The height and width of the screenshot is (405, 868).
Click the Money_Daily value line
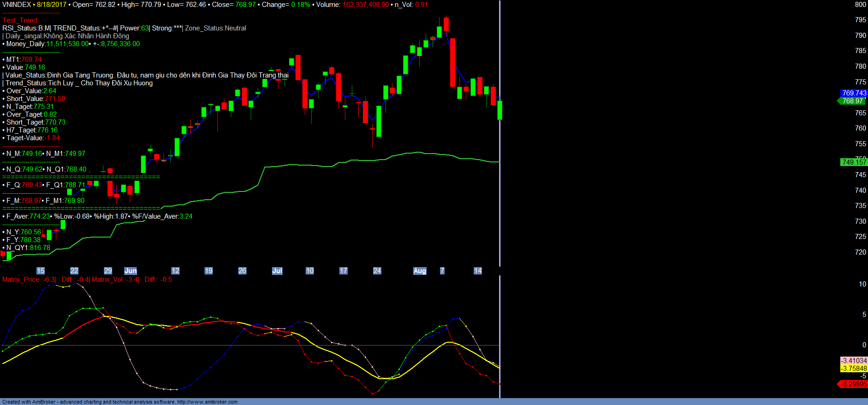click(x=72, y=44)
